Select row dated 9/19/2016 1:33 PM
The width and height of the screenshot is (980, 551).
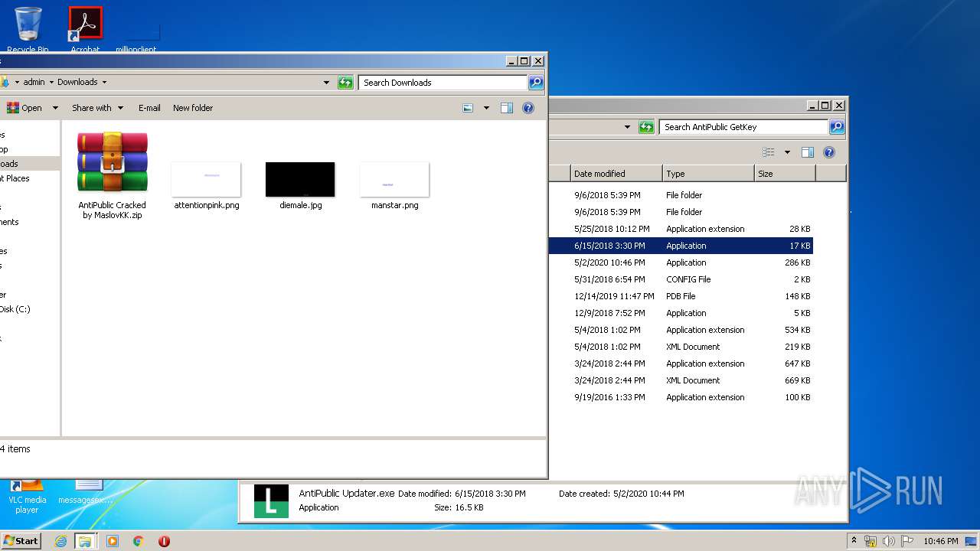(681, 397)
